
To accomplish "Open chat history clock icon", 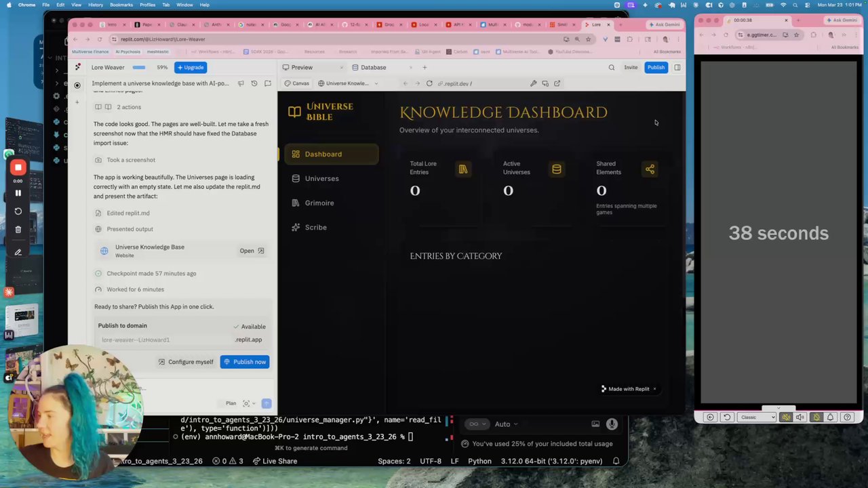I will (254, 83).
